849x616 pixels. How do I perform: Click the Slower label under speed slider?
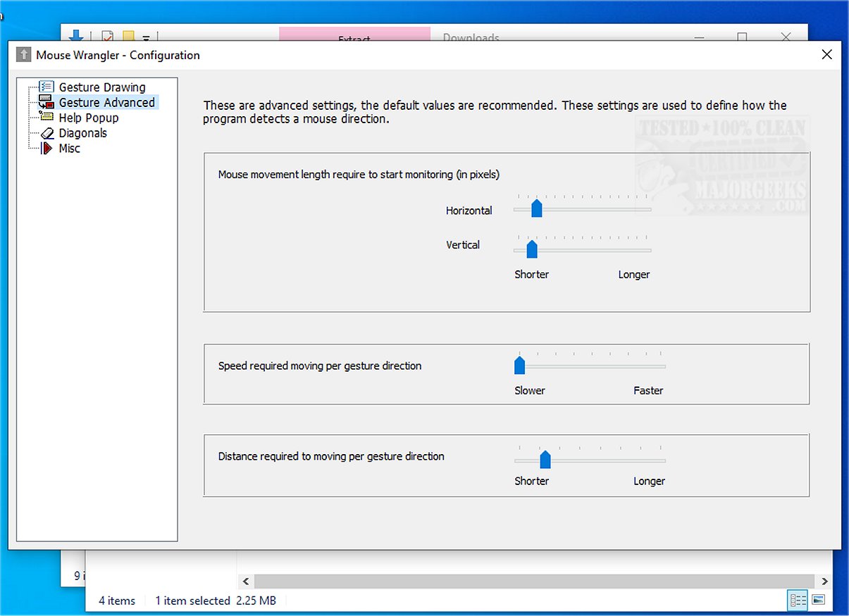point(530,391)
